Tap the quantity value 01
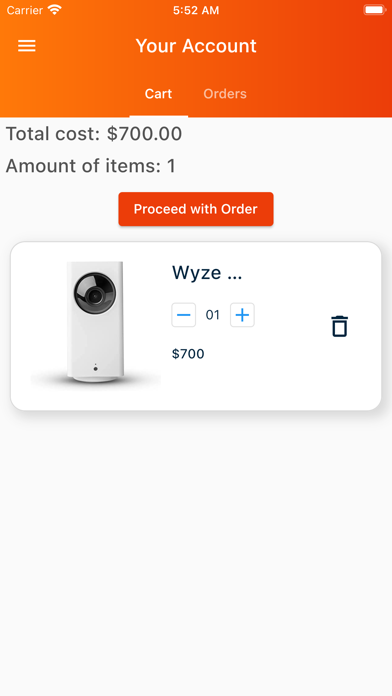Viewport: 392px width, 696px height. coord(213,315)
